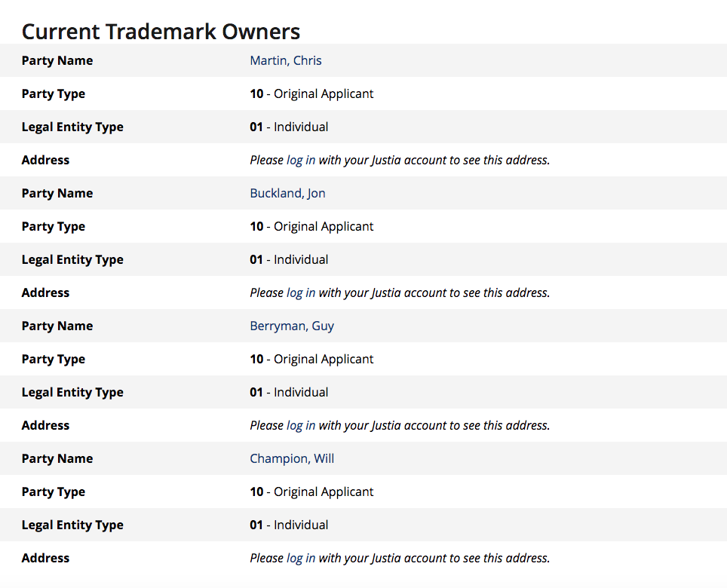
Task: Click the Party Type label under Berryman, Guy
Action: click(x=54, y=359)
